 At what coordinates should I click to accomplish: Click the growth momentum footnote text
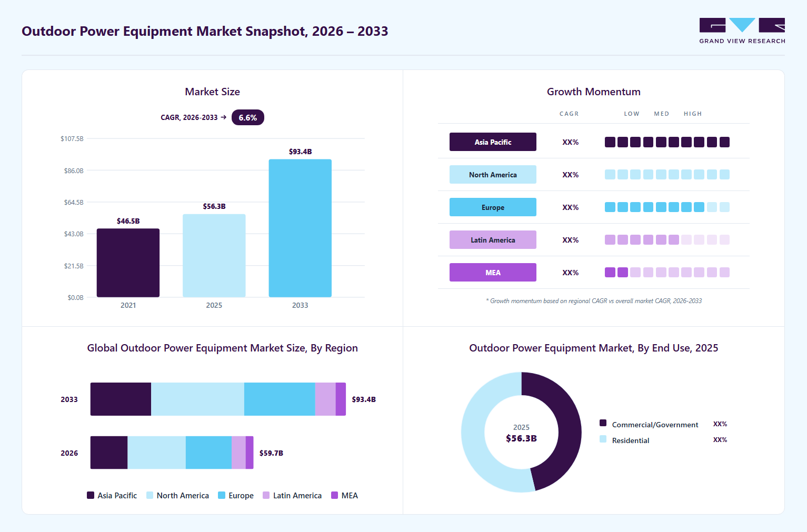tap(594, 301)
